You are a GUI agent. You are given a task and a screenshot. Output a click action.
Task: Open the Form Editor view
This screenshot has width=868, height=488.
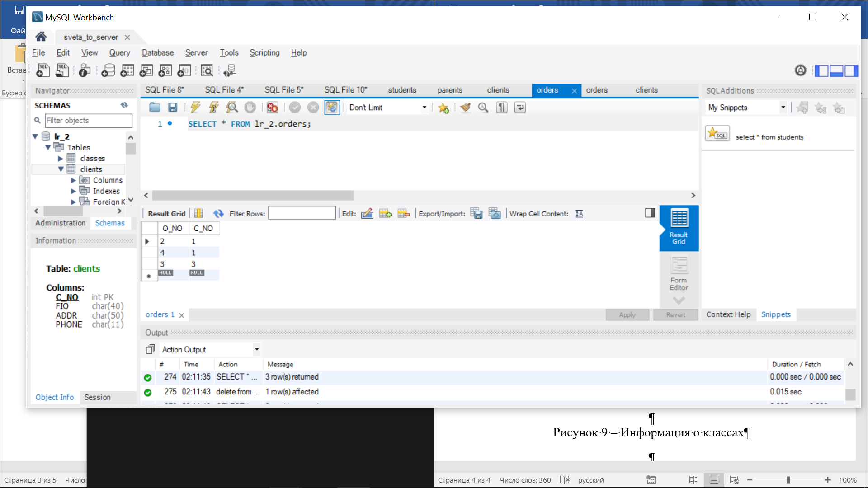[679, 274]
